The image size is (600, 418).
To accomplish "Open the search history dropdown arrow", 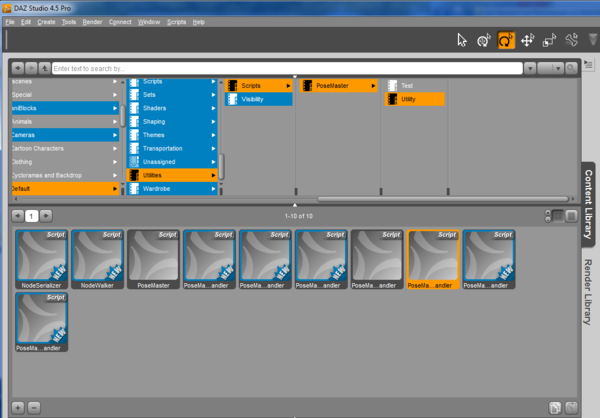I will [530, 69].
